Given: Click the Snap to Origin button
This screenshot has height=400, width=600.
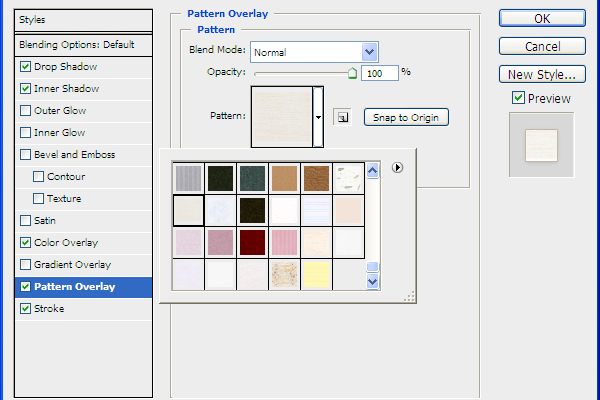Looking at the screenshot, I should pyautogui.click(x=406, y=118).
